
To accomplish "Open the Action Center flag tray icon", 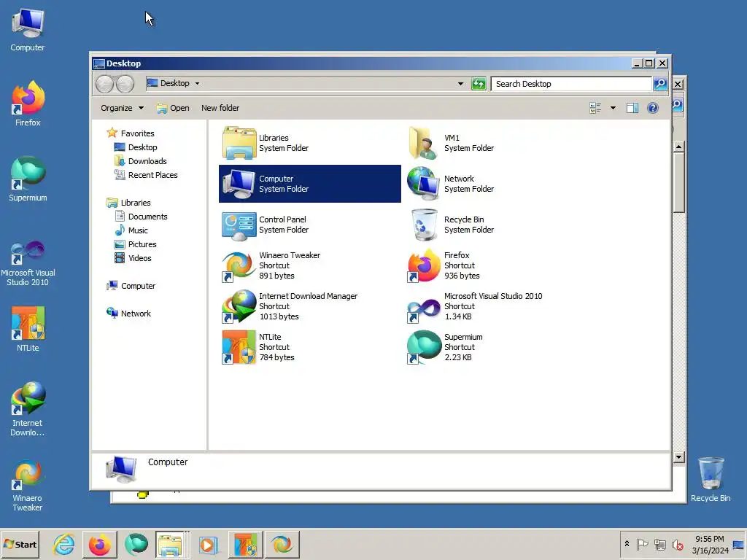I will 642,544.
